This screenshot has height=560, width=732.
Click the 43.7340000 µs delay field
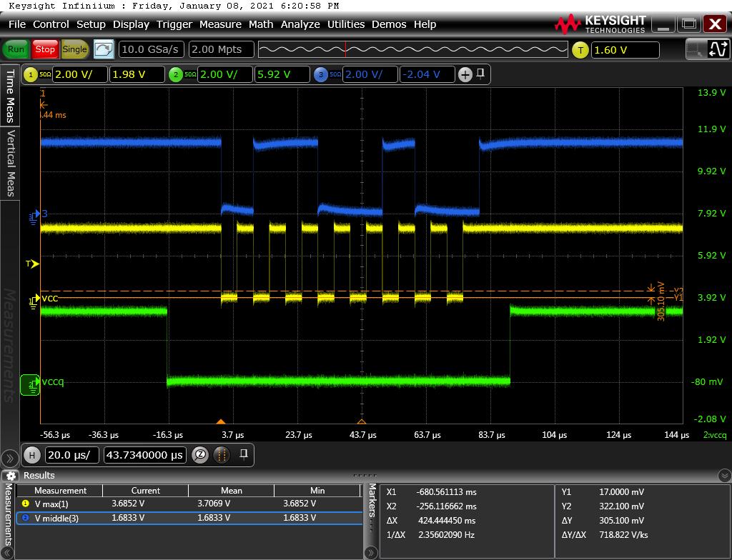point(144,455)
